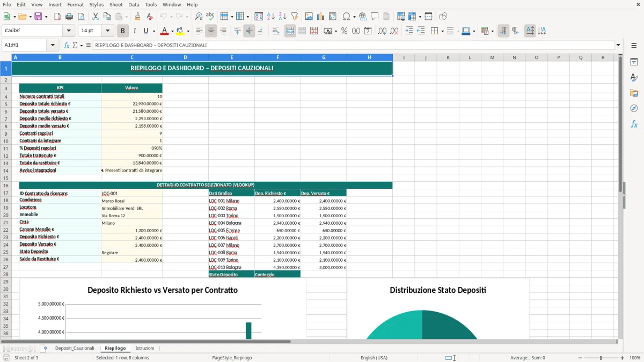The height and width of the screenshot is (362, 644).
Task: Toggle Align Right
Action: tap(223, 31)
